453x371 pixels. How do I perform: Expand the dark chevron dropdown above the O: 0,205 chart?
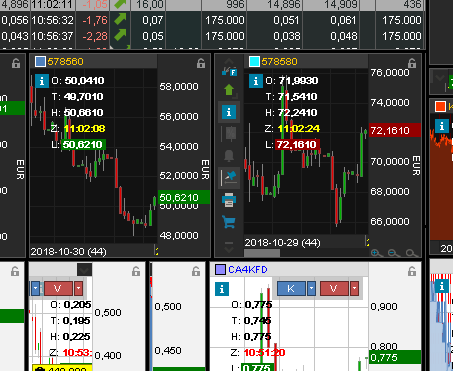84,270
